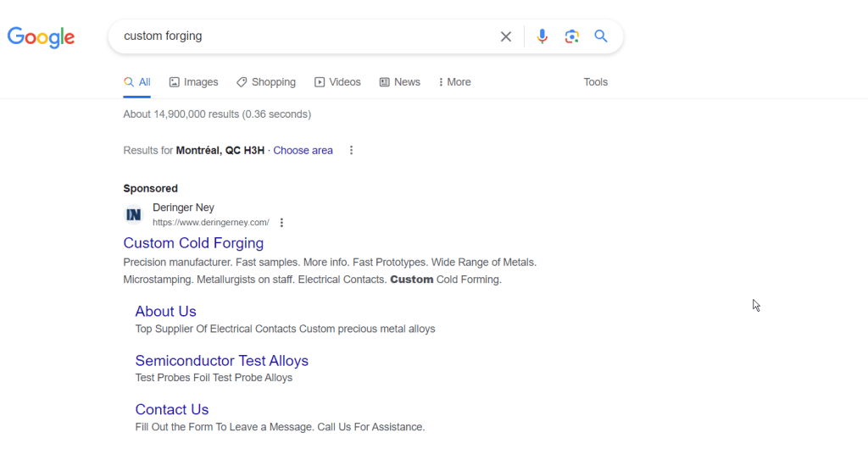Click the https://www.deringerney.com/ URL text

click(x=211, y=222)
